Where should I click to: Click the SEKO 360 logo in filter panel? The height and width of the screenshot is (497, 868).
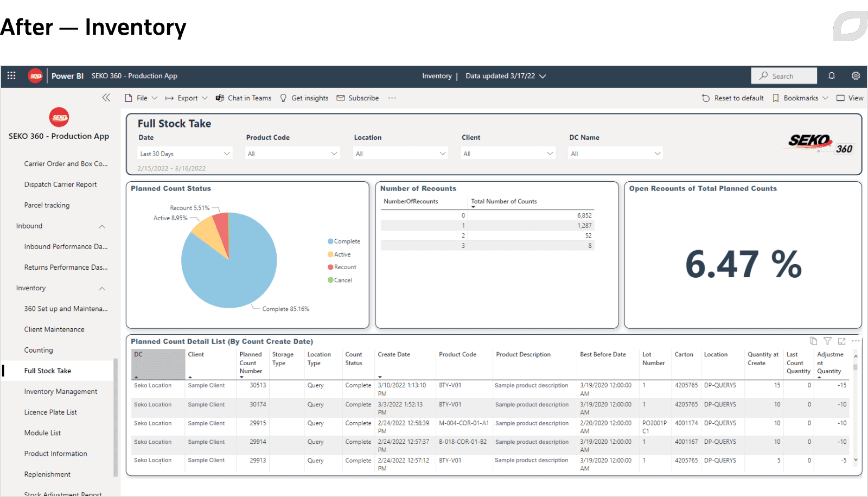coord(821,144)
